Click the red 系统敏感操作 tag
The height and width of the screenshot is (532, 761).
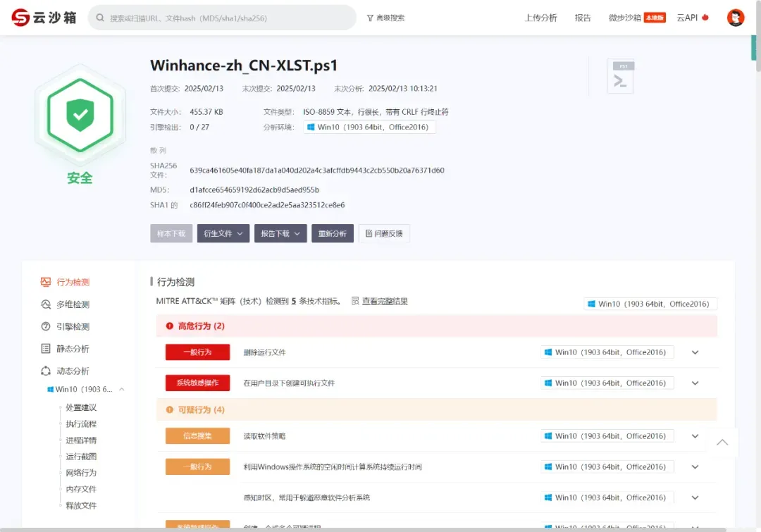(197, 383)
